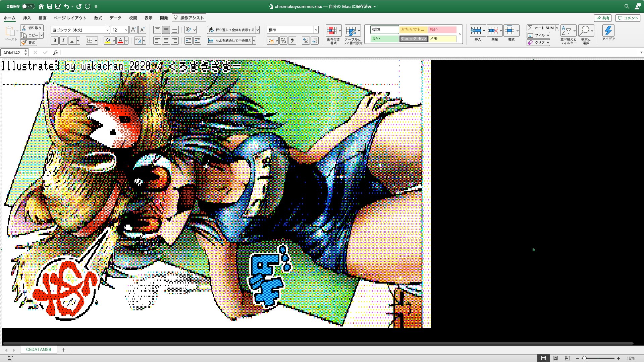Click 折り返して全体を表示する wrap text
The width and height of the screenshot is (644, 362).
point(231,30)
